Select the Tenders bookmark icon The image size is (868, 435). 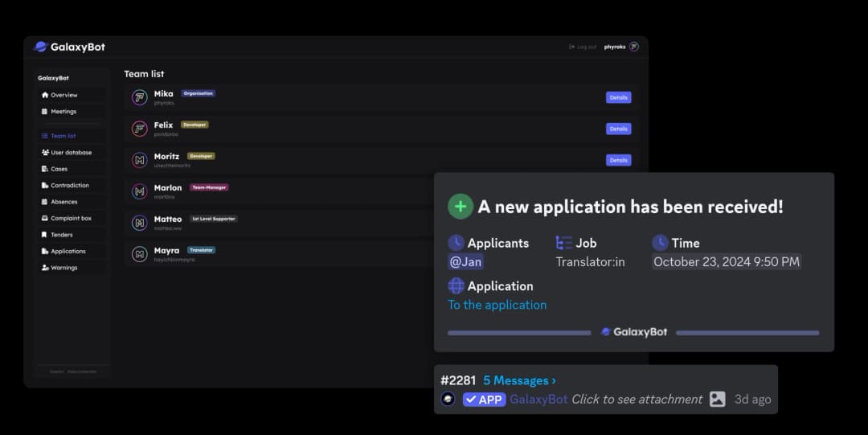[44, 235]
